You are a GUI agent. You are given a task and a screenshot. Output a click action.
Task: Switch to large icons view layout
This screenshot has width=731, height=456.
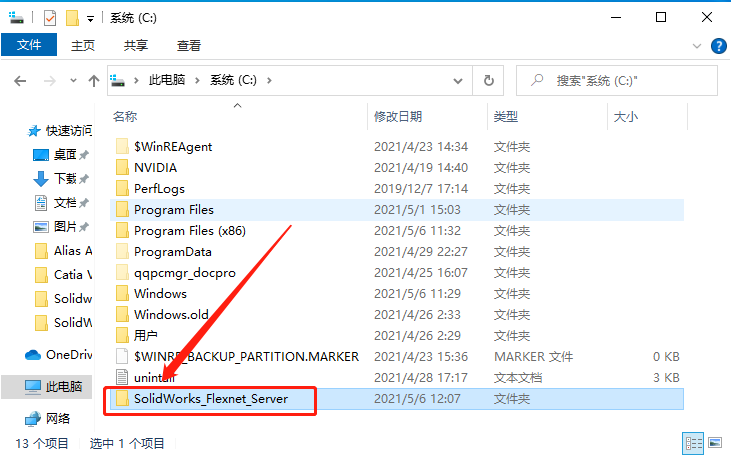pyautogui.click(x=715, y=442)
